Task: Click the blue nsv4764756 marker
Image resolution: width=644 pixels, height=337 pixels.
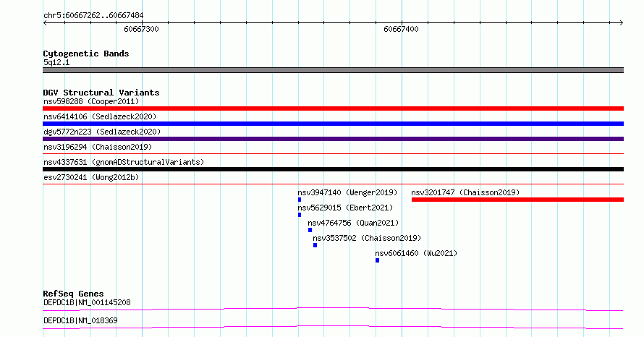Action: (x=310, y=230)
